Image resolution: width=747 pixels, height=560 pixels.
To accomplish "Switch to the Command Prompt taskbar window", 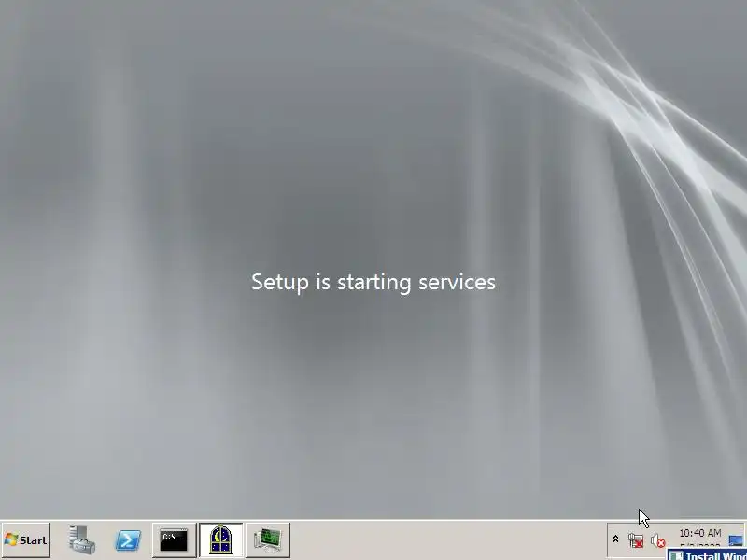I will tap(174, 540).
